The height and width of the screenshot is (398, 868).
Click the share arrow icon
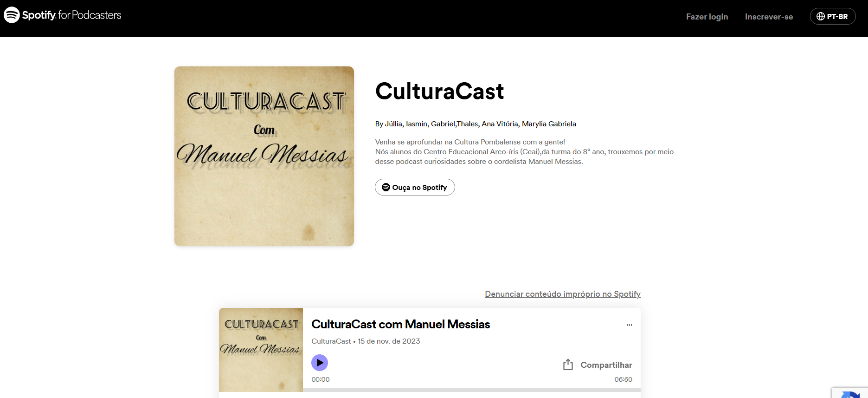click(568, 365)
